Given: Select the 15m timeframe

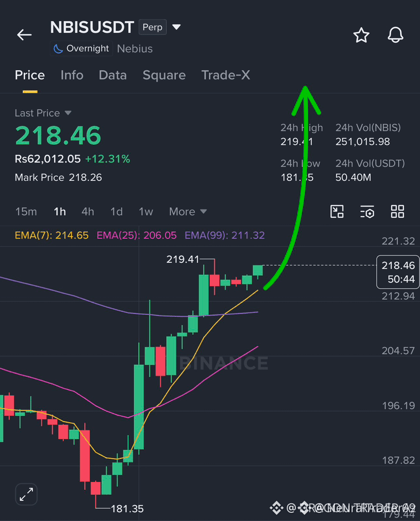Looking at the screenshot, I should [x=26, y=212].
